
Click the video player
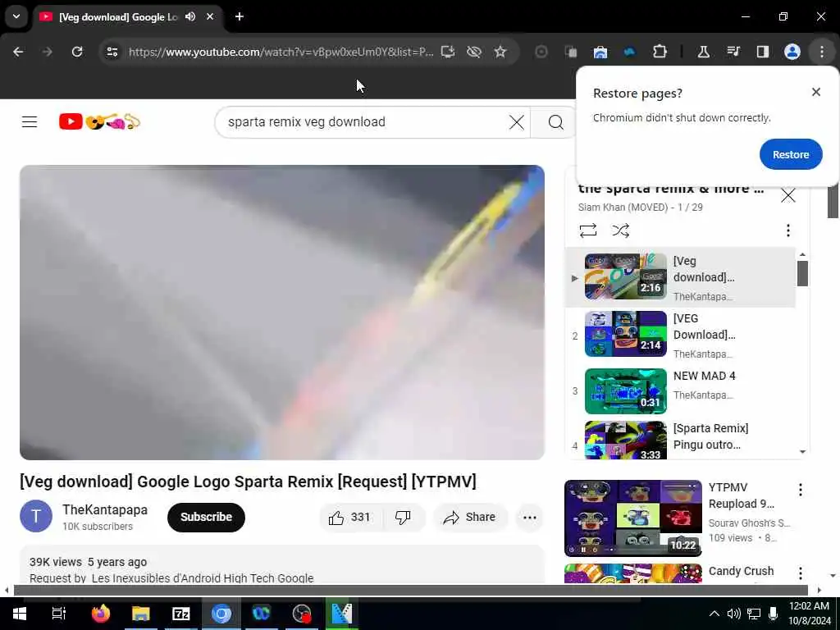tap(282, 313)
